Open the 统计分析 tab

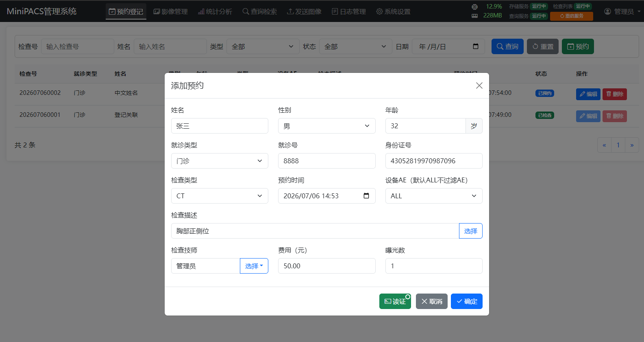click(x=215, y=11)
